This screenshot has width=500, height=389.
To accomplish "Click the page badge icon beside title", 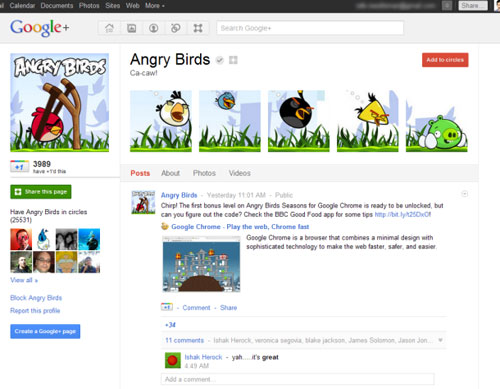I will tap(233, 60).
